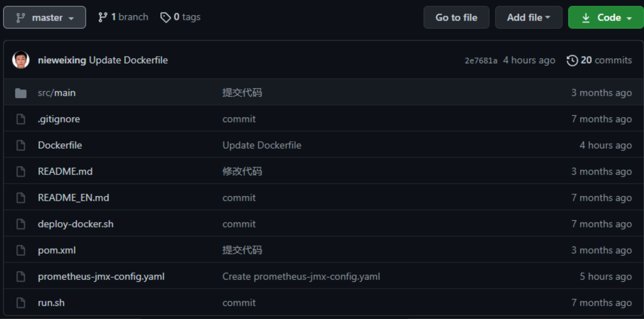Click the Go to file button
The width and height of the screenshot is (644, 319).
pyautogui.click(x=456, y=17)
